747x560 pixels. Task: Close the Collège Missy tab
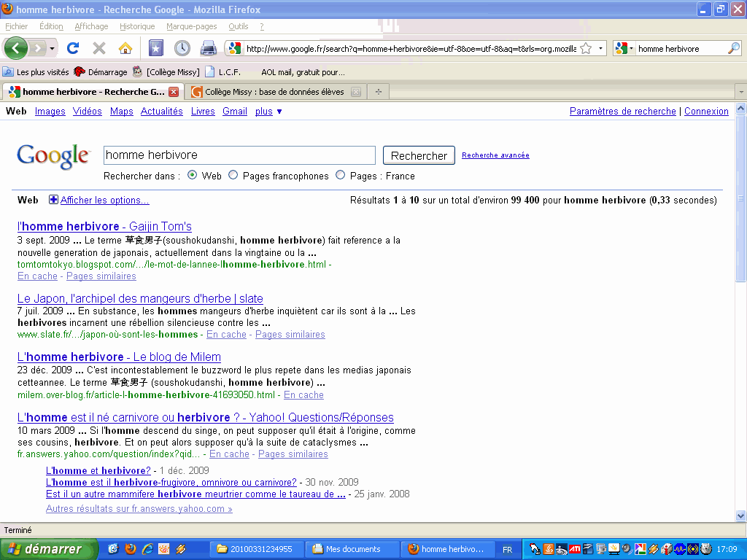(356, 92)
